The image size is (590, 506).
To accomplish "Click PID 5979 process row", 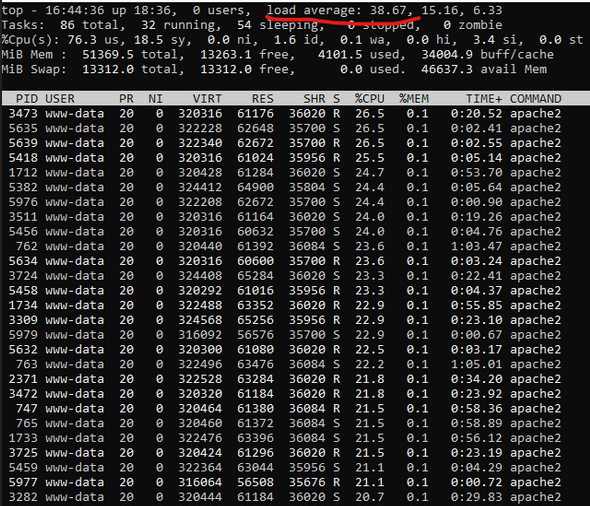I will 285,334.
